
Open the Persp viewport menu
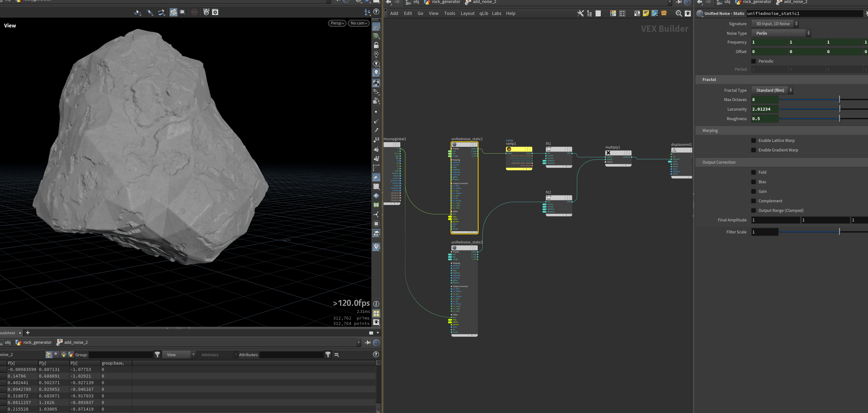click(337, 23)
